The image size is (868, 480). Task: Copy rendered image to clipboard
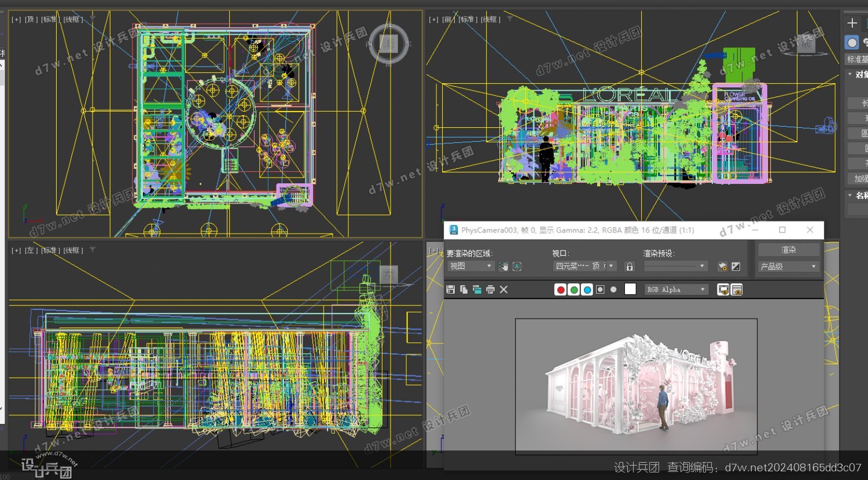coord(464,290)
